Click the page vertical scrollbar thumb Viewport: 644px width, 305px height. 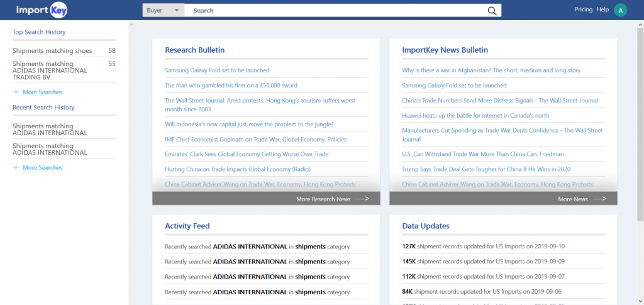point(640,125)
